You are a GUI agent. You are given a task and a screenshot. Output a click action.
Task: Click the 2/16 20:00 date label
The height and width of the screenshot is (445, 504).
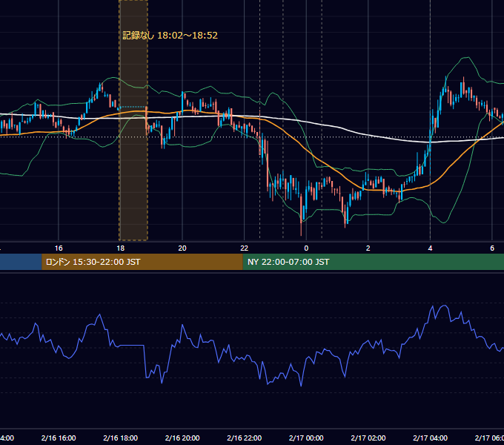(182, 438)
